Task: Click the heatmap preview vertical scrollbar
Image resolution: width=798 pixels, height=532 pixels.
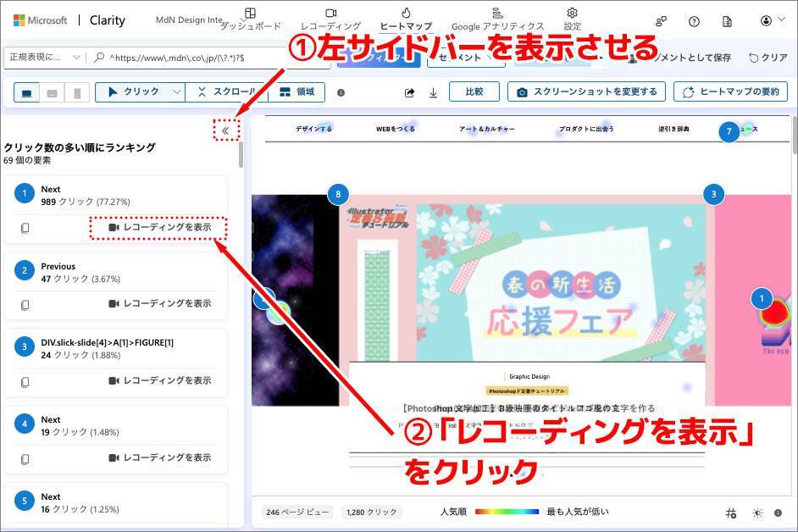Action: click(795, 135)
